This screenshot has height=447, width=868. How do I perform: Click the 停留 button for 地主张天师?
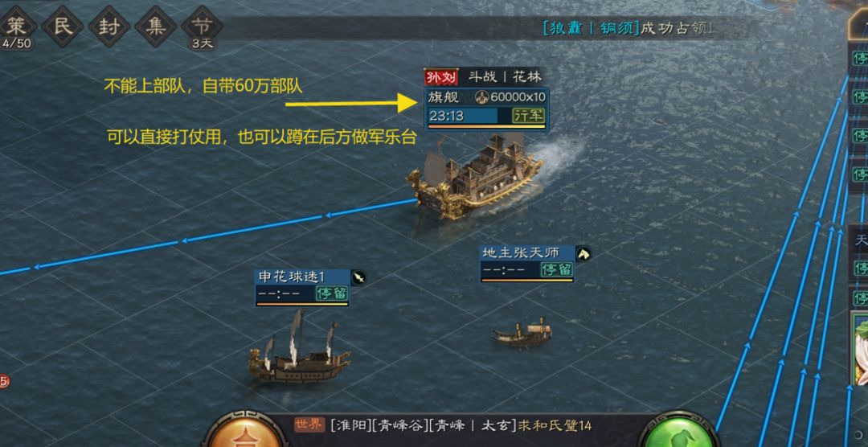tap(556, 270)
